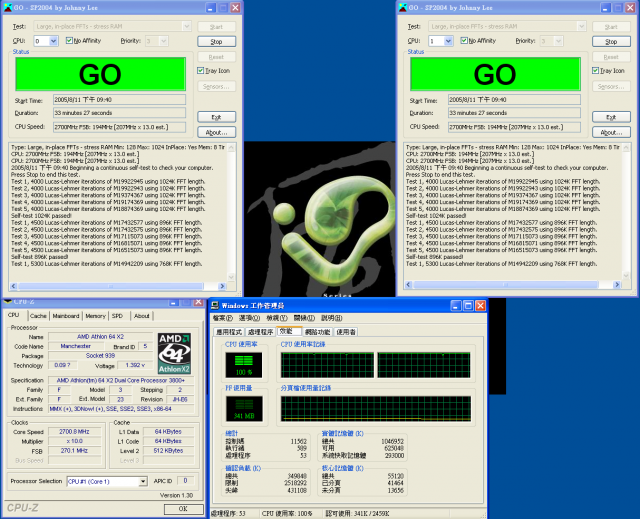640x519 pixels.
Task: Click Exit in left SP2004 window
Action: (216, 117)
